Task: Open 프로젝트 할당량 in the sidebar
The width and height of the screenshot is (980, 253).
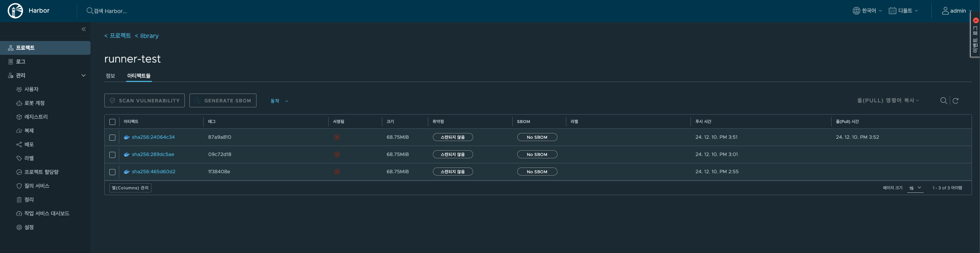Action: [x=45, y=172]
